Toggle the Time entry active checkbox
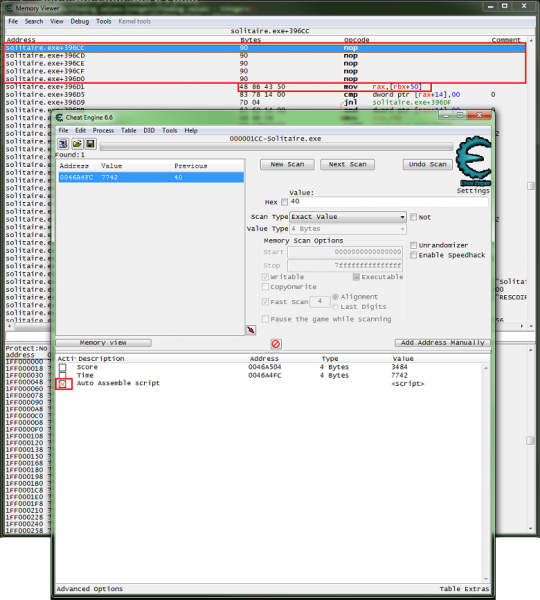Screen dimensions: 540x600 [62, 375]
